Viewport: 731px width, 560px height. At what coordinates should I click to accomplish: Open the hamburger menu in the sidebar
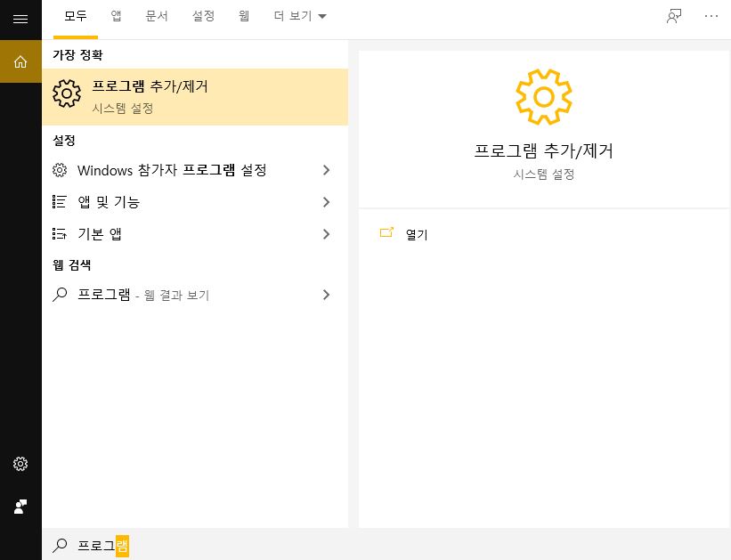(20, 19)
